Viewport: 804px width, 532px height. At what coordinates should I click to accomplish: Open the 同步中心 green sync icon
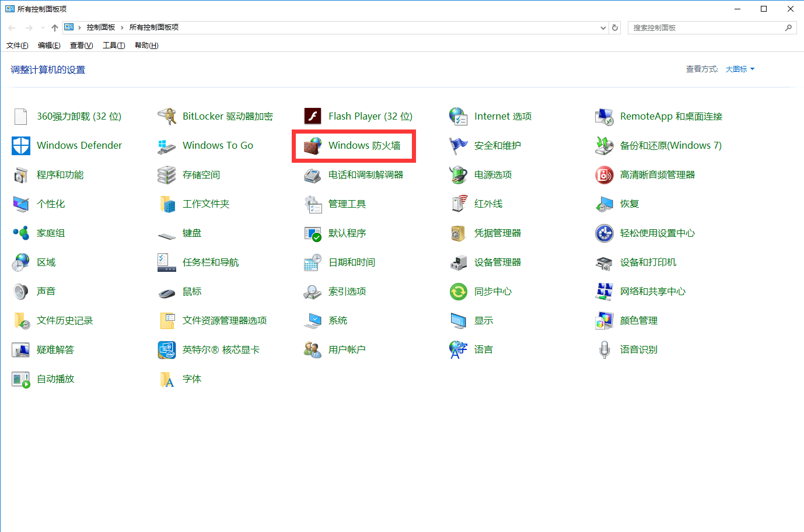[459, 292]
